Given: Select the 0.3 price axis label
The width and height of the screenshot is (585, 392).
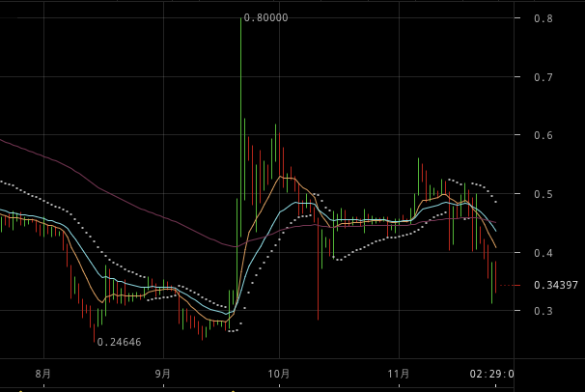Looking at the screenshot, I should click(x=543, y=311).
